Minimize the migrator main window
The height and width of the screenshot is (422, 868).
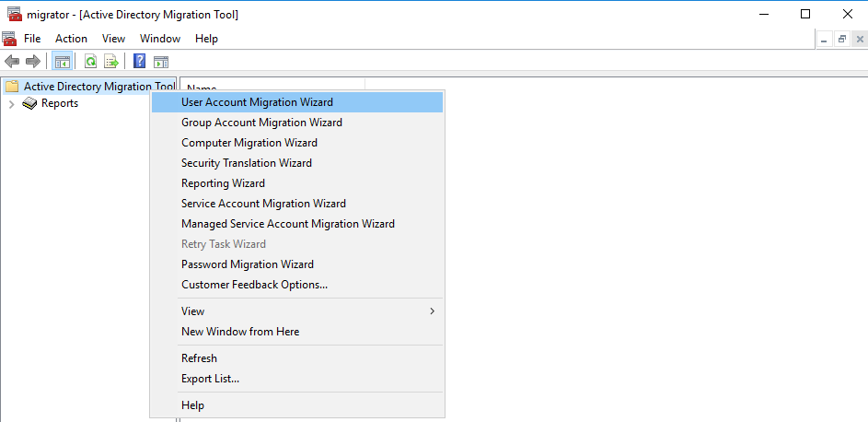tap(765, 15)
